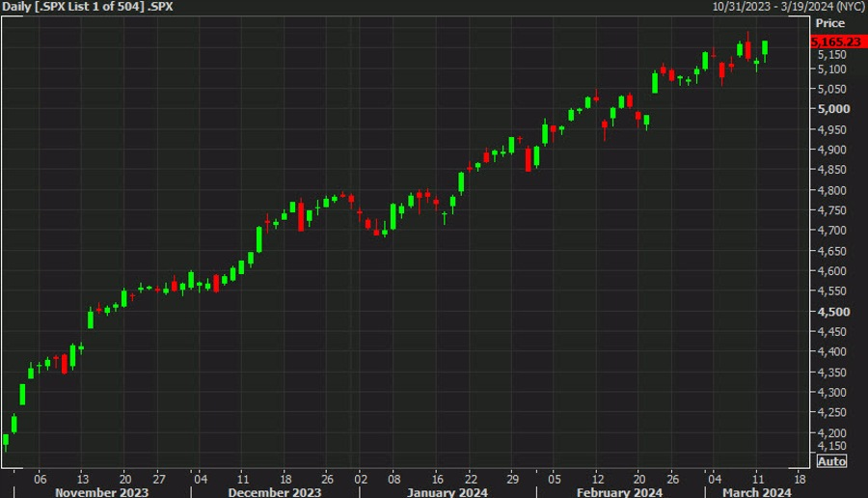Viewport: 868px width, 498px height.
Task: Click the 4,300 price axis label
Action: (x=832, y=392)
